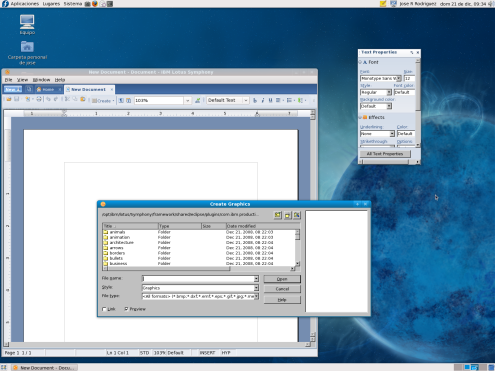Click All Text Properties button
Screen dimensions: 495x371
click(x=385, y=154)
